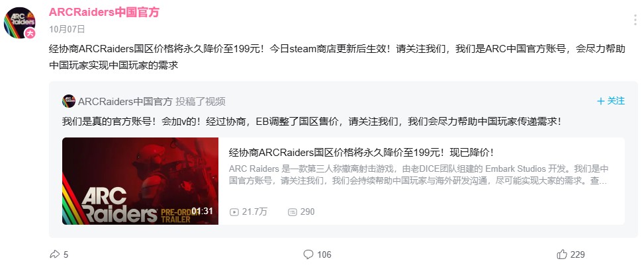Like the post with thumbs-up icon

[562, 254]
